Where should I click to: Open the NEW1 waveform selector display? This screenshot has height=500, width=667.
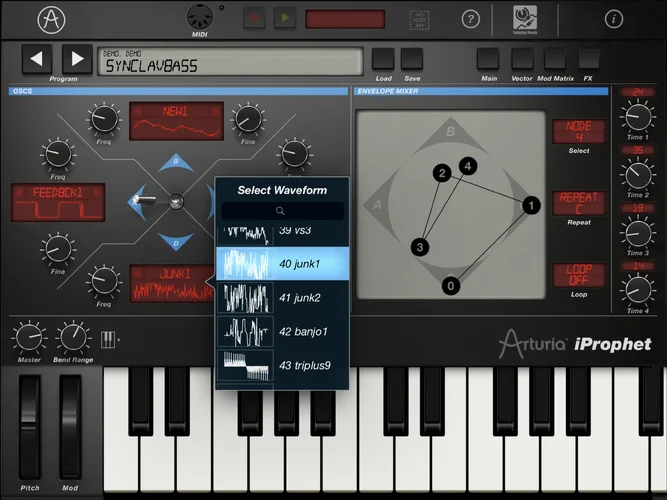pyautogui.click(x=176, y=121)
